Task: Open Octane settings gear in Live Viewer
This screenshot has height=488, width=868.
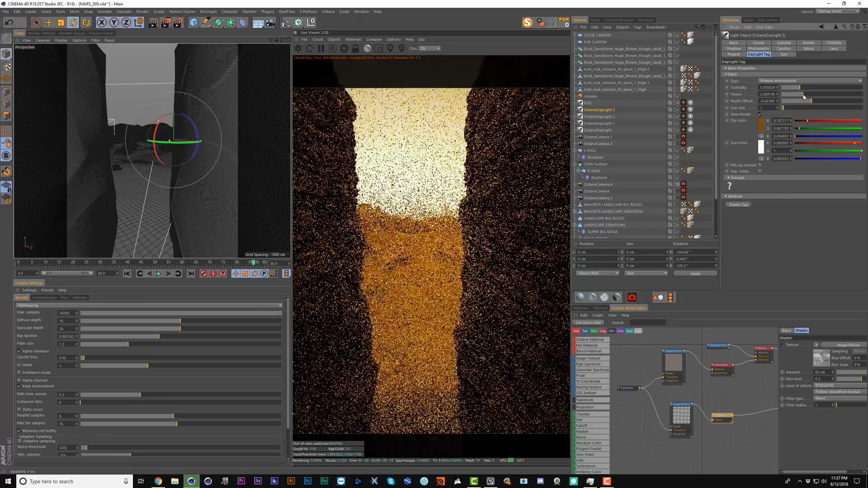Action: tap(344, 48)
